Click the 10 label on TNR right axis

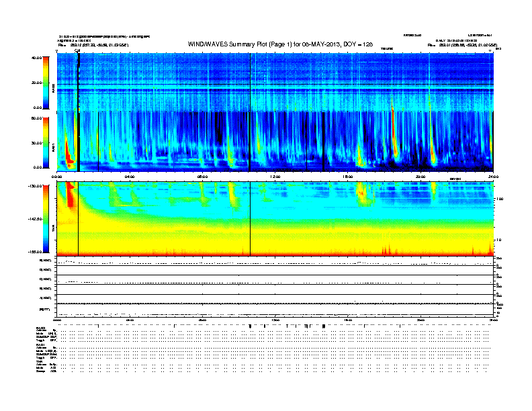498,240
